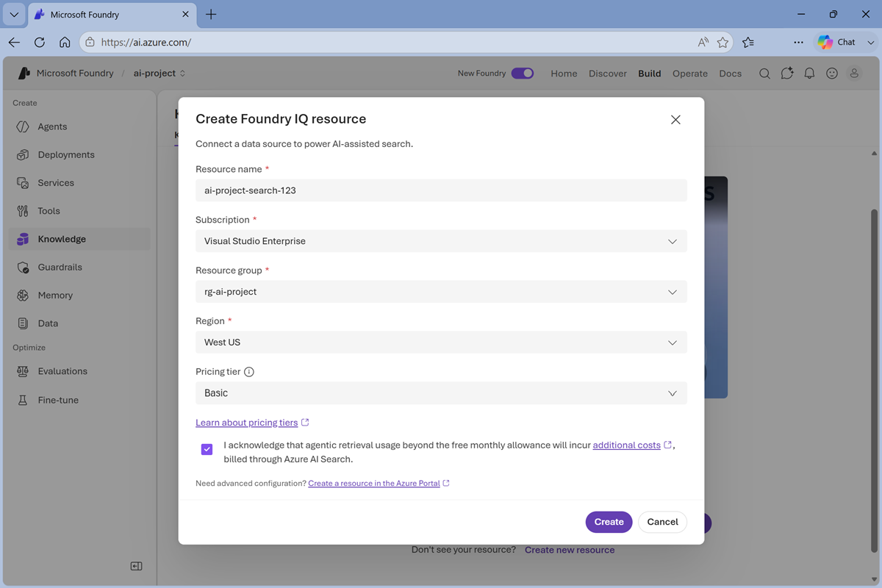Uncheck the additional costs acknowledgement checkbox
The width and height of the screenshot is (882, 588).
pyautogui.click(x=207, y=449)
